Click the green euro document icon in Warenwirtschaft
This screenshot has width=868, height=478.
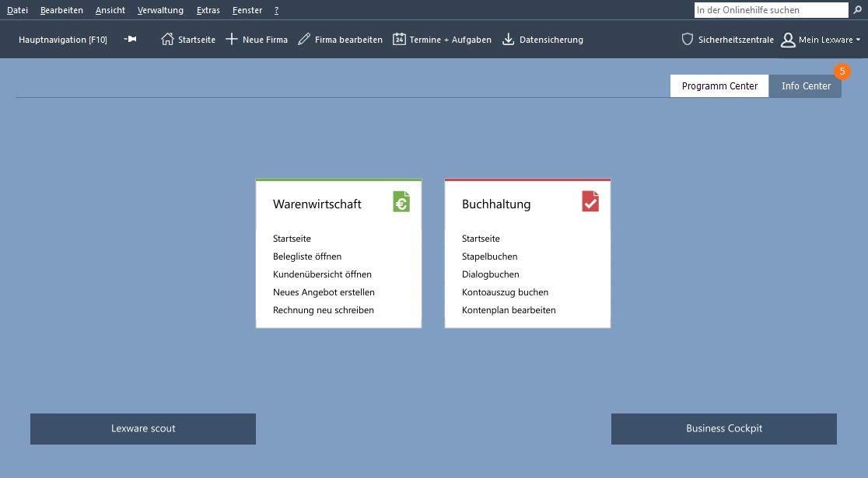pyautogui.click(x=401, y=201)
